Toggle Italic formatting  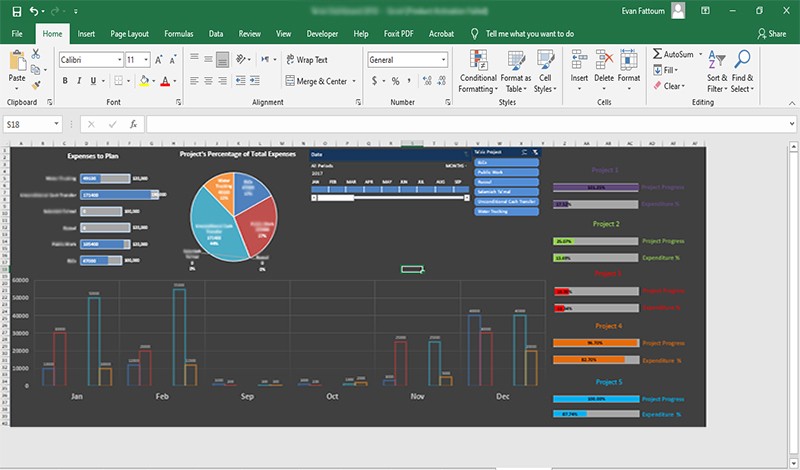click(x=79, y=81)
